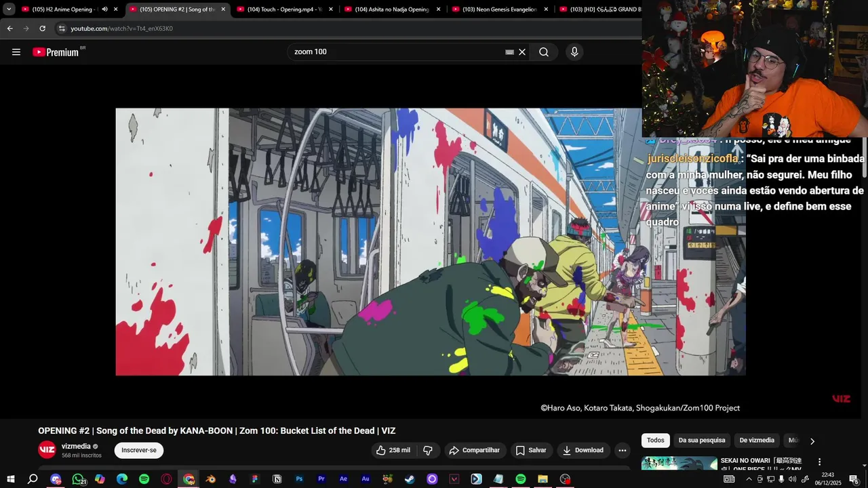Reload the YouTube page
This screenshot has height=488, width=868.
click(42, 28)
